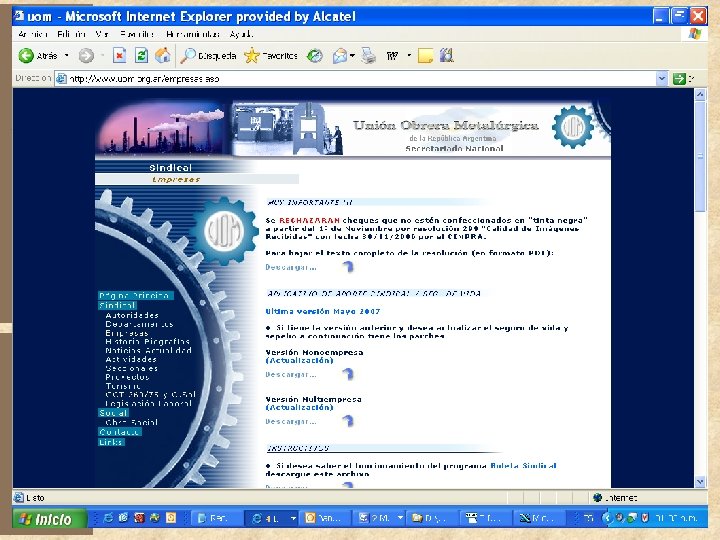Open the Atrás history dropdown arrow
The image size is (720, 540).
[67, 56]
